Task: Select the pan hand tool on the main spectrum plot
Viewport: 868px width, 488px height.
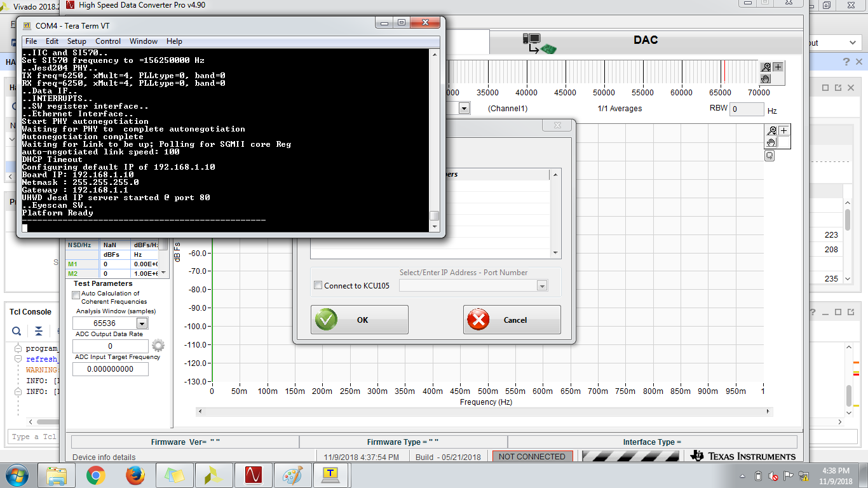Action: tap(772, 142)
